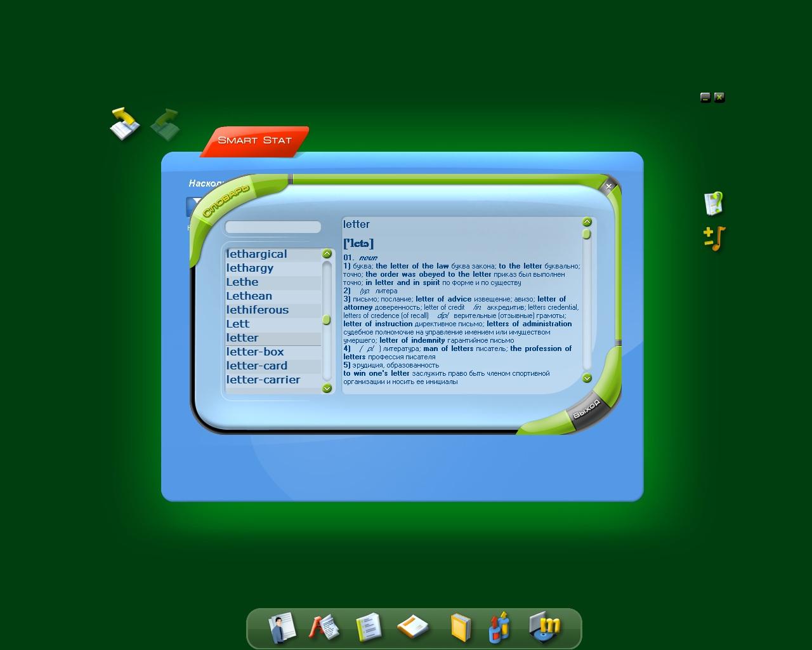
Task: Open the red letter A text icon
Action: (x=324, y=628)
